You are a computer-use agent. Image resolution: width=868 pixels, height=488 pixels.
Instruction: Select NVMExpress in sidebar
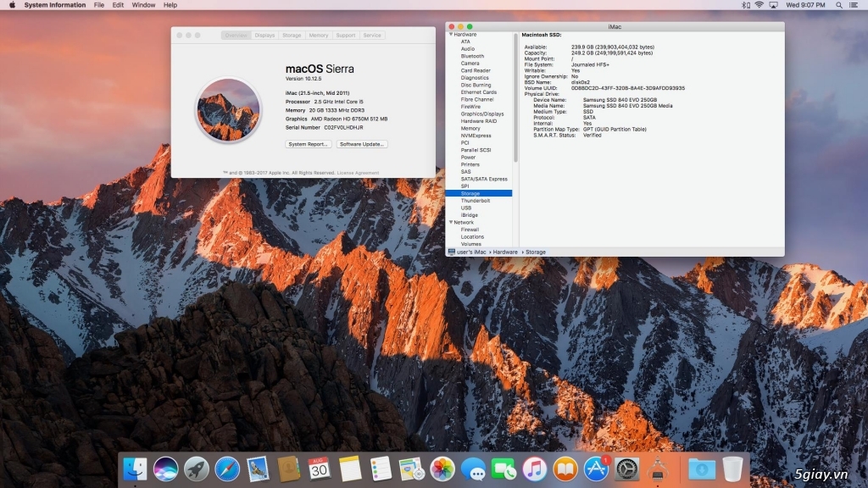click(476, 136)
